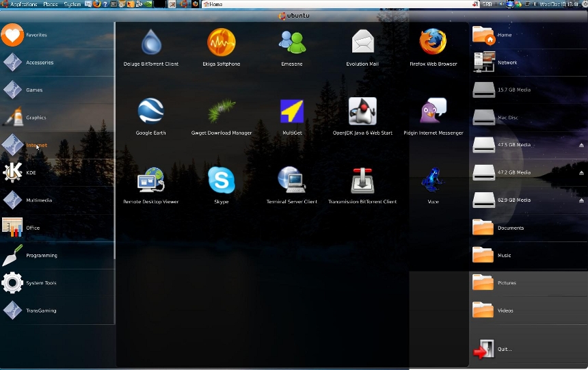The image size is (588, 370).
Task: Open the Documents folder
Action: tap(529, 228)
